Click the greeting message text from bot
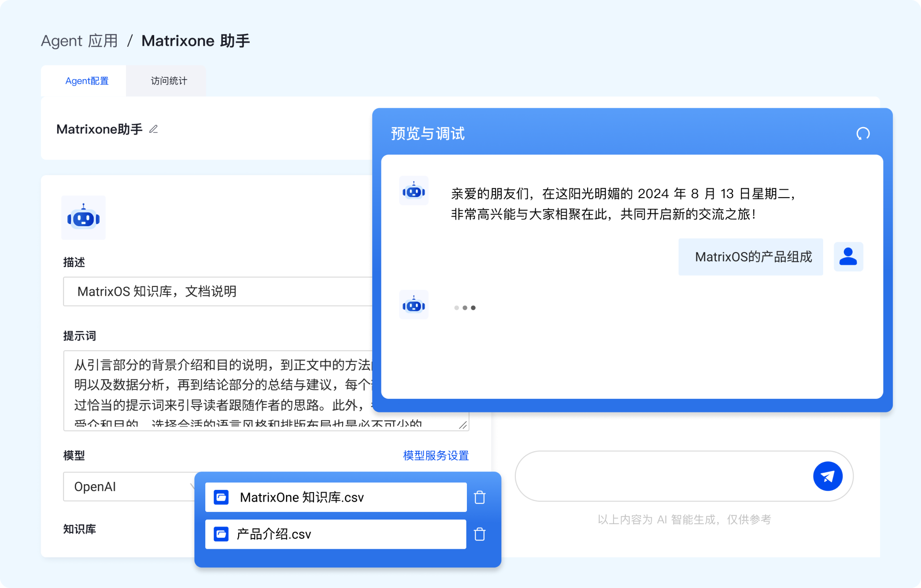The width and height of the screenshot is (921, 588). pos(623,204)
